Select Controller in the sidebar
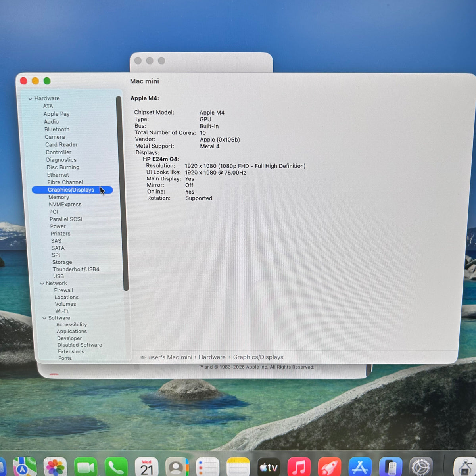This screenshot has width=476, height=476. tap(58, 152)
